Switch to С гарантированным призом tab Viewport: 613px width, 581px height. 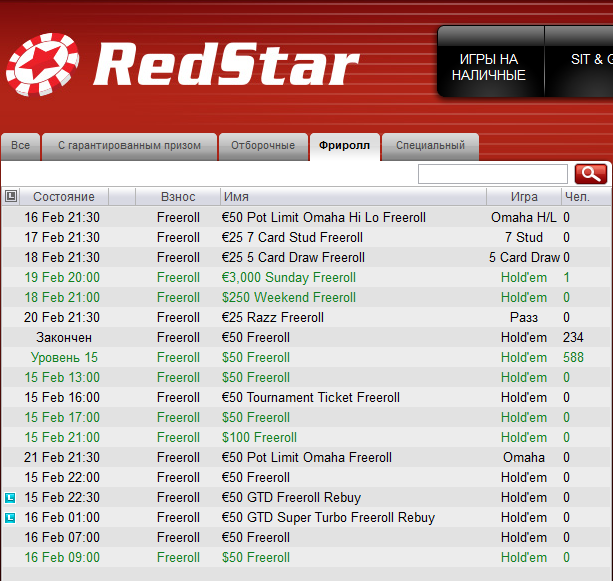(129, 146)
